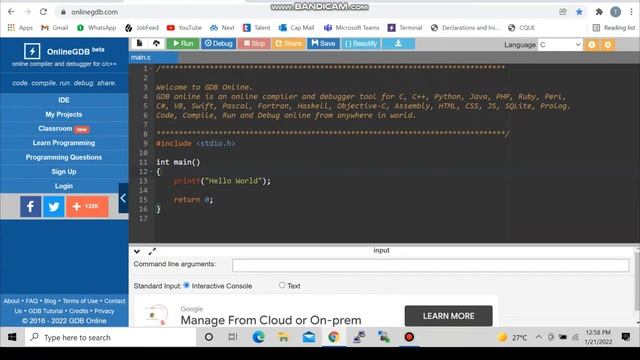This screenshot has height=360, width=640.
Task: Open Learn Programming in the sidebar
Action: point(64,143)
